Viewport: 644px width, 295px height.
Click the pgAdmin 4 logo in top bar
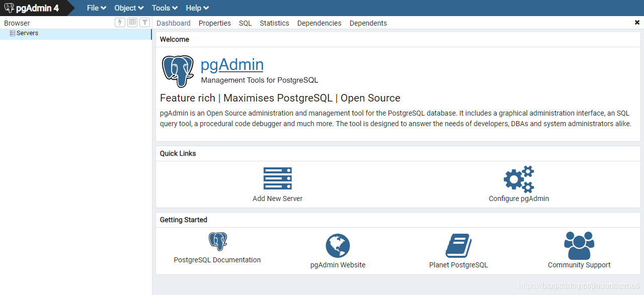tap(31, 8)
